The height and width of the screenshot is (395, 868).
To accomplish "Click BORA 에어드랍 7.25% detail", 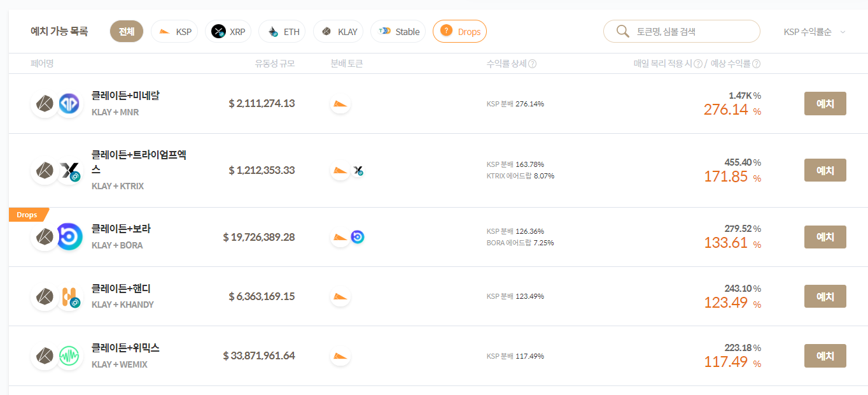I will 520,243.
